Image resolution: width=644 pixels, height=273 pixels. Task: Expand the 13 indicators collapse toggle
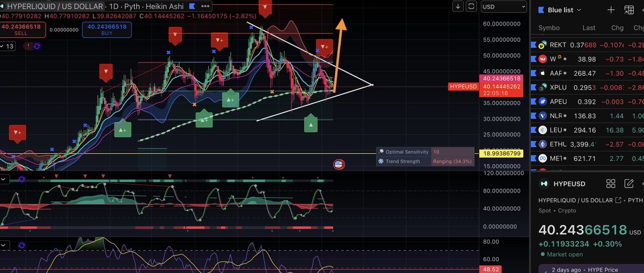tap(7, 47)
